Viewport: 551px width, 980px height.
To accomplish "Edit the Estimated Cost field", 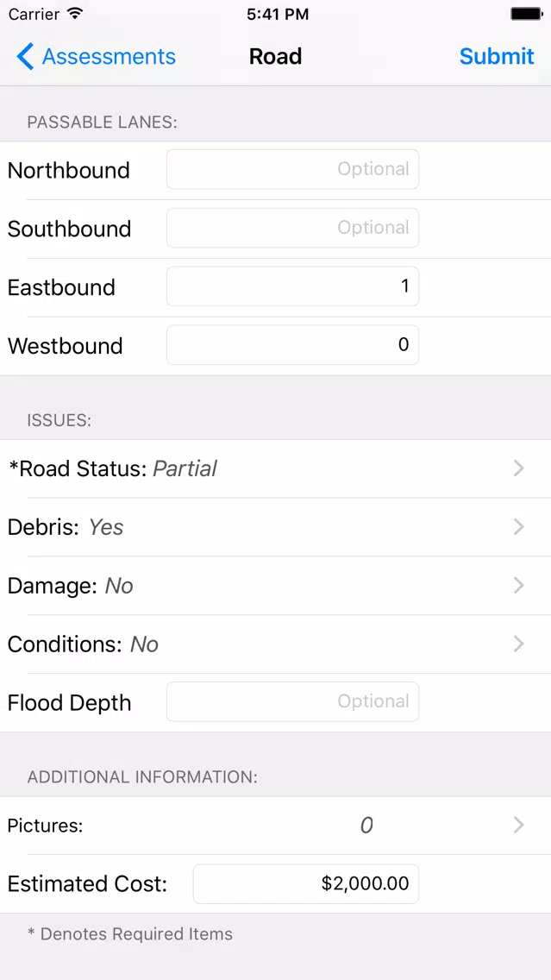I will (x=305, y=883).
